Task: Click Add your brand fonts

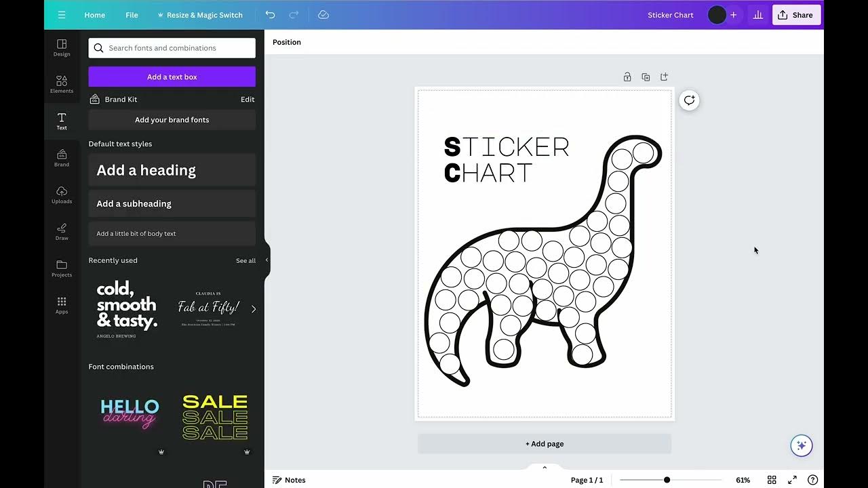Action: click(x=172, y=120)
